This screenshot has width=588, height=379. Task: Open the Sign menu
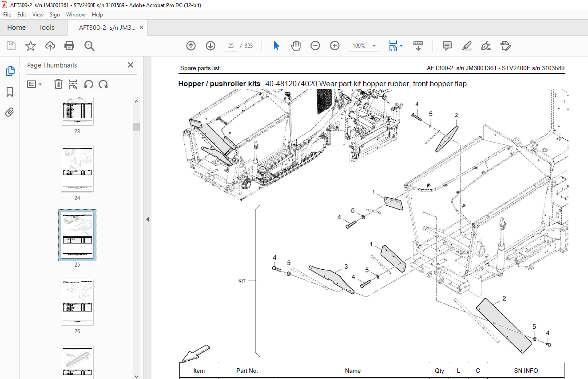[55, 15]
